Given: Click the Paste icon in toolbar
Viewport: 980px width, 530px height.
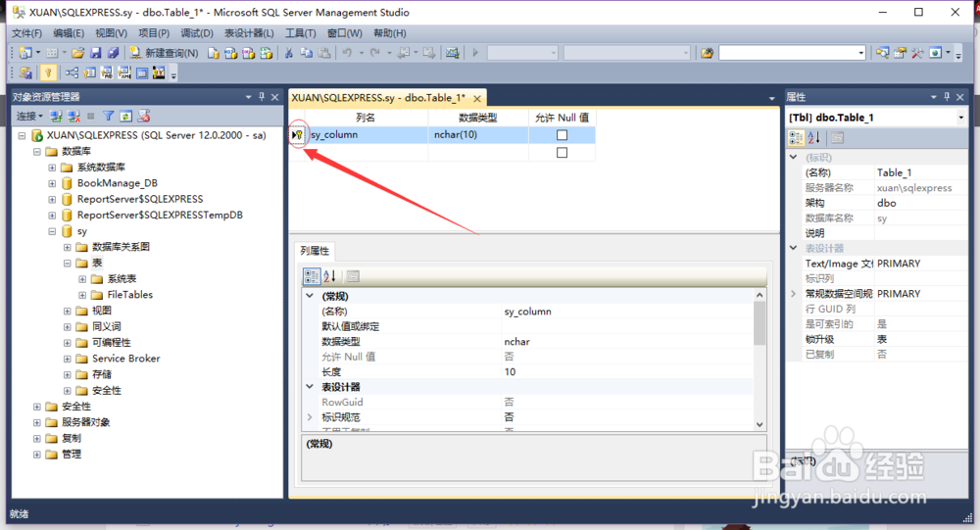Looking at the screenshot, I should pos(323,53).
